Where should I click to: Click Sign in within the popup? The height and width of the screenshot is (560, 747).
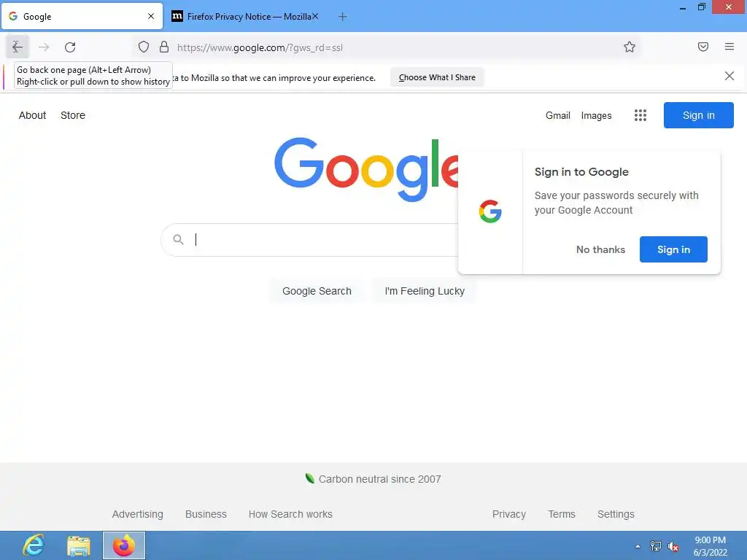[673, 249]
